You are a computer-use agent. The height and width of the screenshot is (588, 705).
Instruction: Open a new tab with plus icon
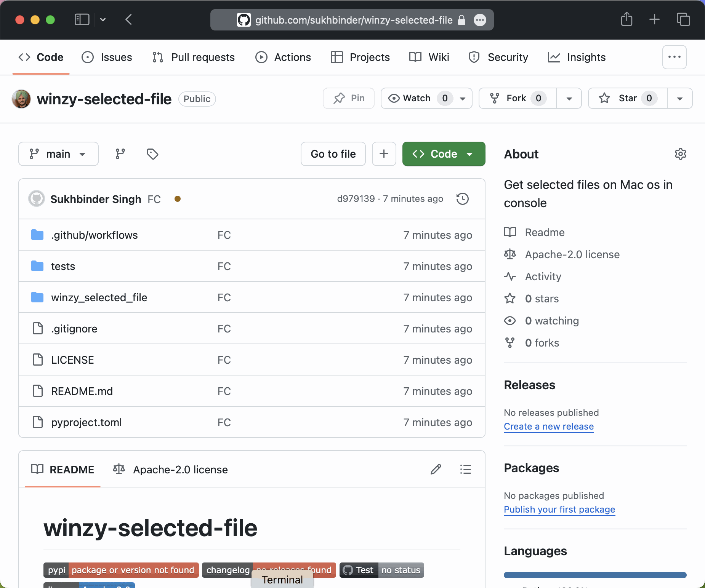(x=654, y=19)
